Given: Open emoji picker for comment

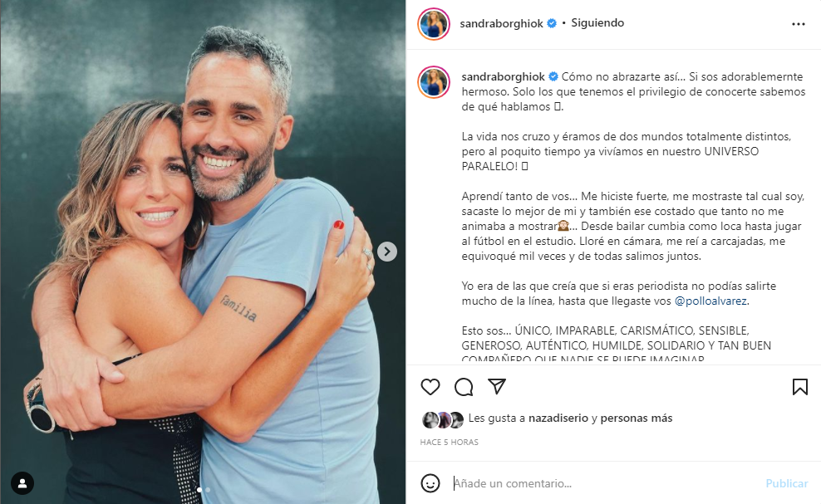Looking at the screenshot, I should pyautogui.click(x=430, y=483).
